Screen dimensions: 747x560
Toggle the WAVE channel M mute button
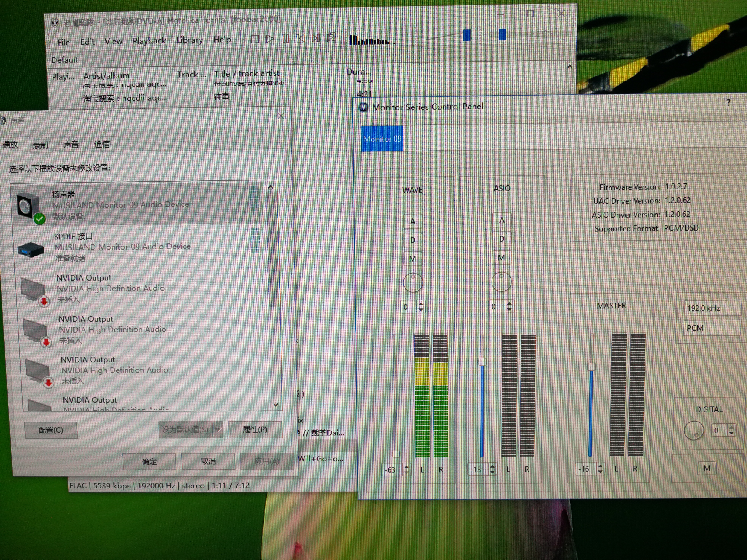pyautogui.click(x=412, y=259)
